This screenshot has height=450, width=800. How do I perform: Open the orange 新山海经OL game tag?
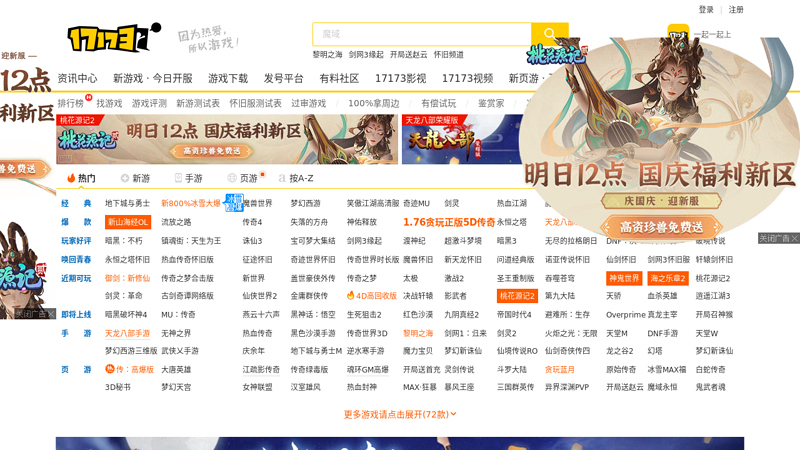click(x=128, y=222)
